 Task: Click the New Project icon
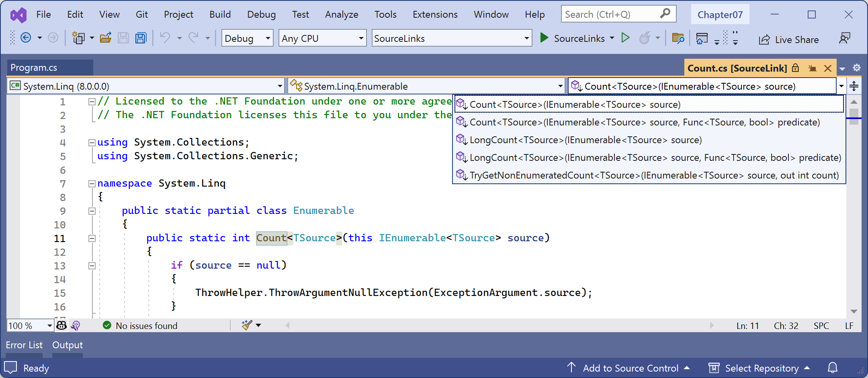pos(78,38)
